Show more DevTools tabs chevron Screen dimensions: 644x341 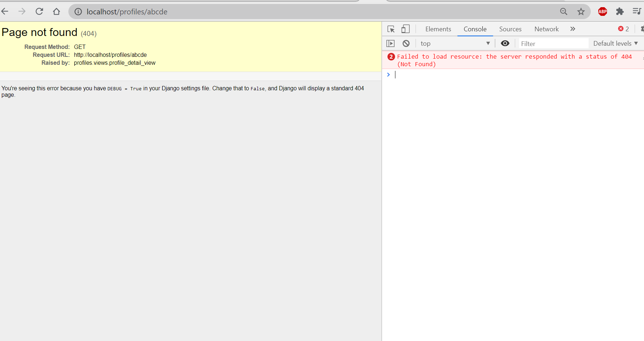pyautogui.click(x=573, y=29)
